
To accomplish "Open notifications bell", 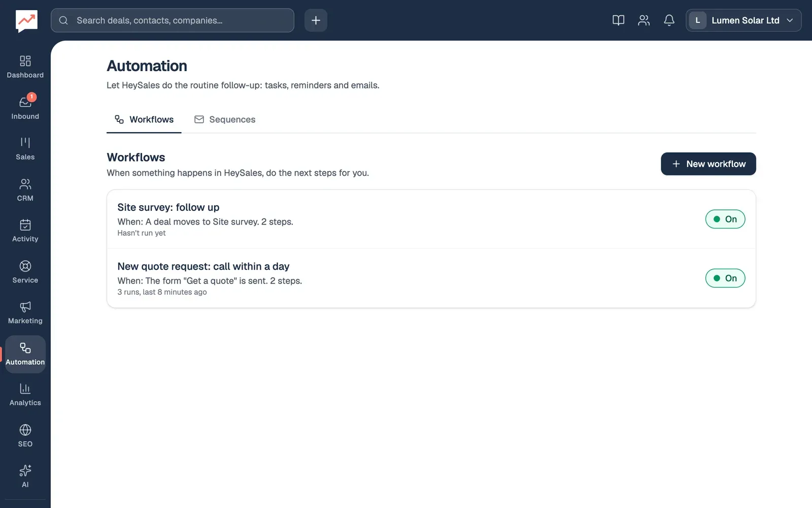I will [x=669, y=20].
